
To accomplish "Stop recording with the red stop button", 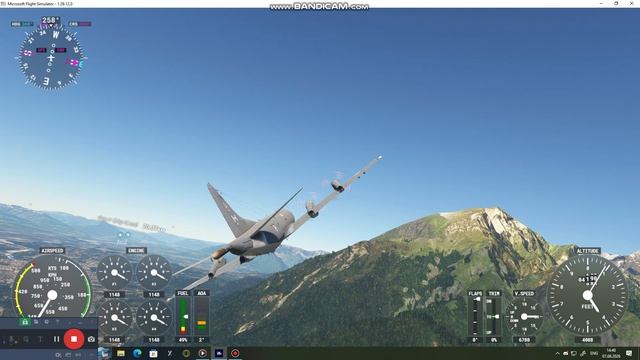I will point(74,339).
